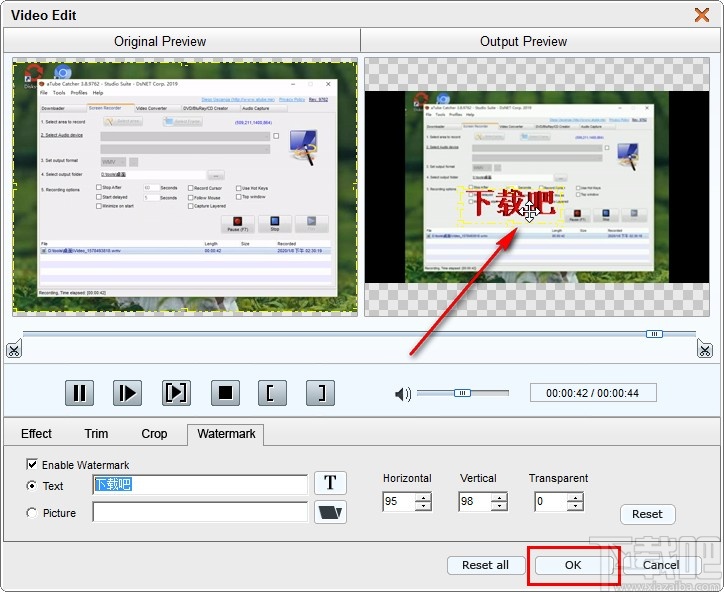Click the Cancel button
This screenshot has height=592, width=724.
pyautogui.click(x=661, y=565)
